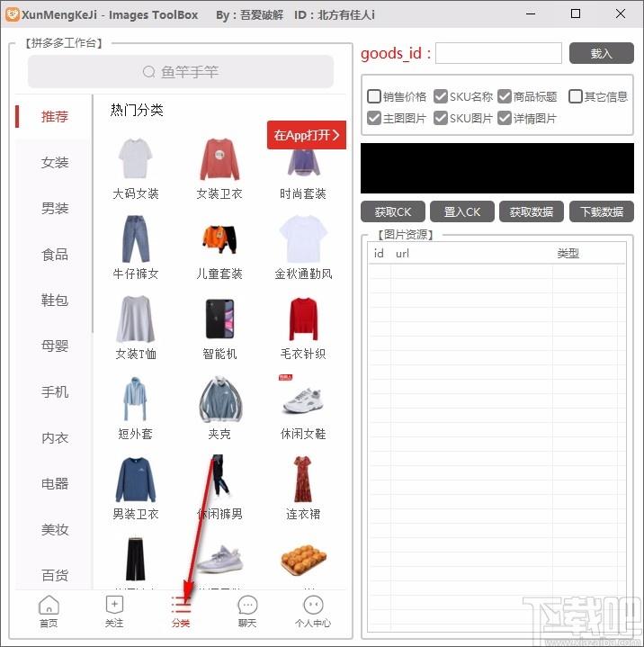Click the id column header
Screen dimensions: 644x647
[379, 254]
